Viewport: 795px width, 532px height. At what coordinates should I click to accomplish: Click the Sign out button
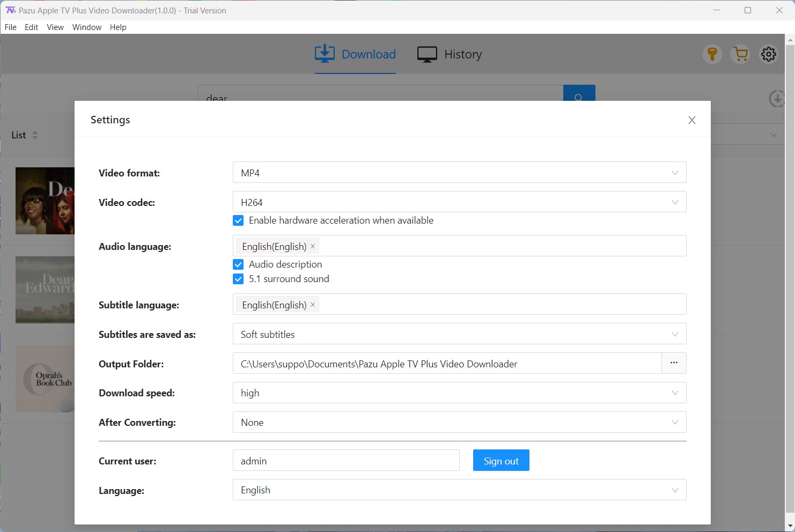[x=501, y=461]
